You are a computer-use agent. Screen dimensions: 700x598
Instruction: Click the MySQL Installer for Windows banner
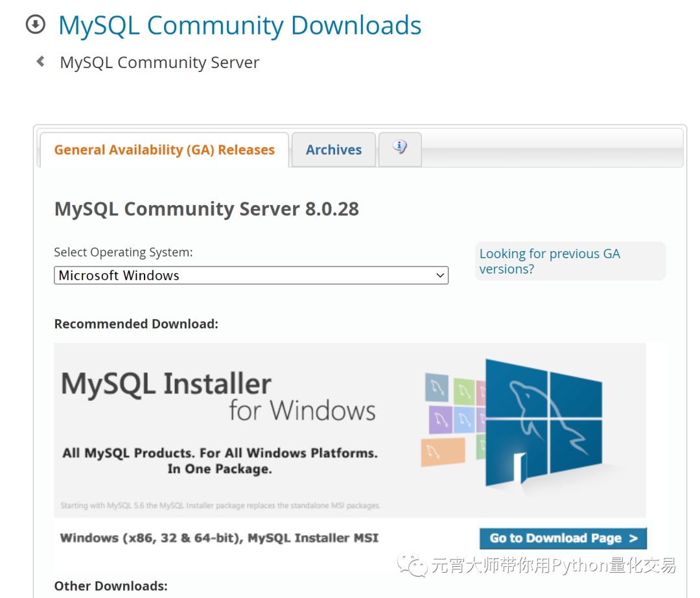point(349,430)
